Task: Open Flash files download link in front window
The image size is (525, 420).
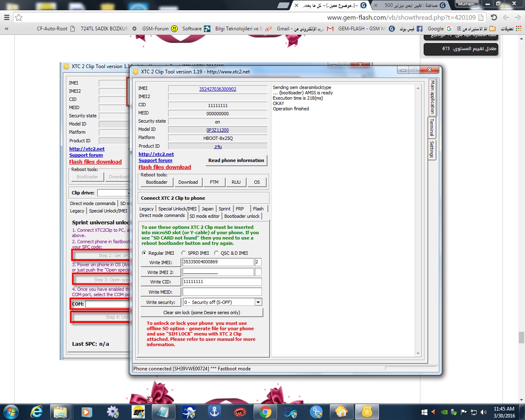Action: click(x=165, y=167)
